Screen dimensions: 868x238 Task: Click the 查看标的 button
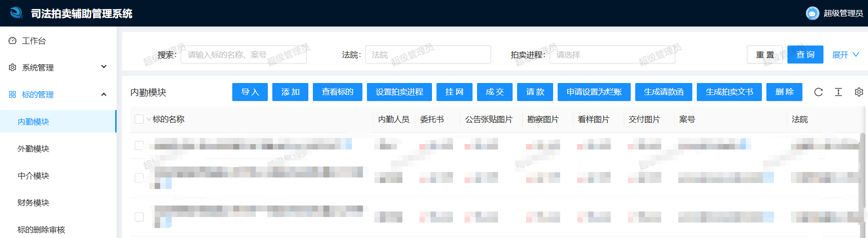point(337,92)
